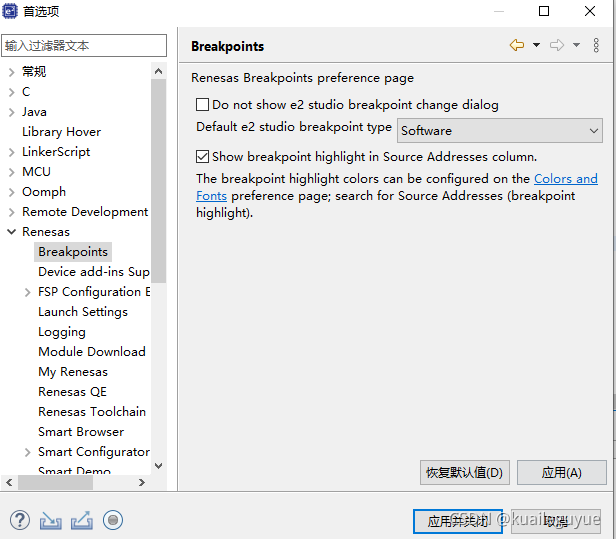Expand the C tree node
The height and width of the screenshot is (539, 616).
pos(11,92)
